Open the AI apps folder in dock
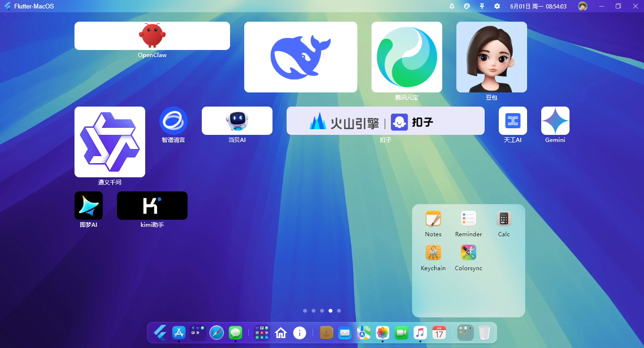 click(x=198, y=333)
